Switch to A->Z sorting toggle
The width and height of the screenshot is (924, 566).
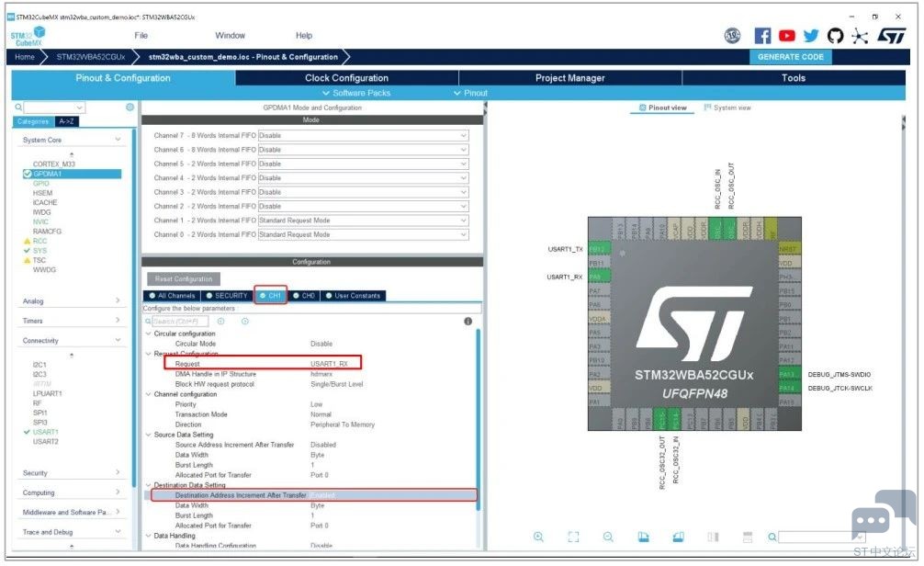[x=66, y=121]
